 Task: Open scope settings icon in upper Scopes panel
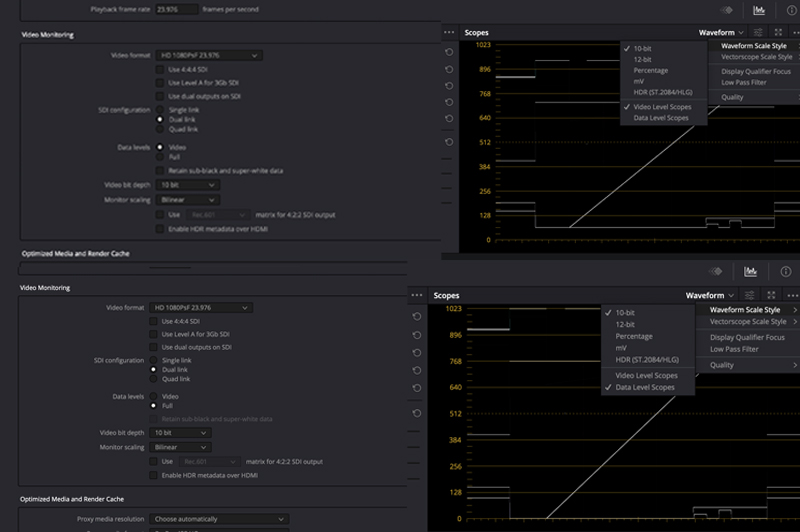coord(758,32)
